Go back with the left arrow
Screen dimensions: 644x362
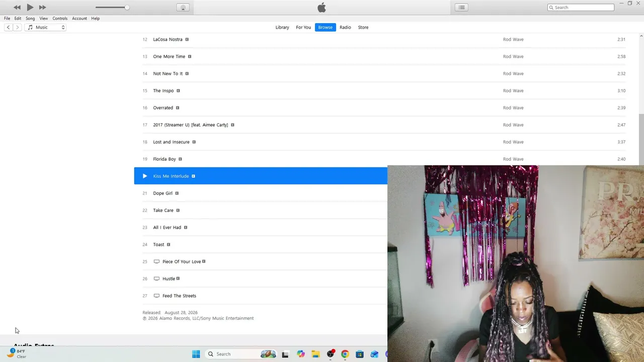pos(8,27)
